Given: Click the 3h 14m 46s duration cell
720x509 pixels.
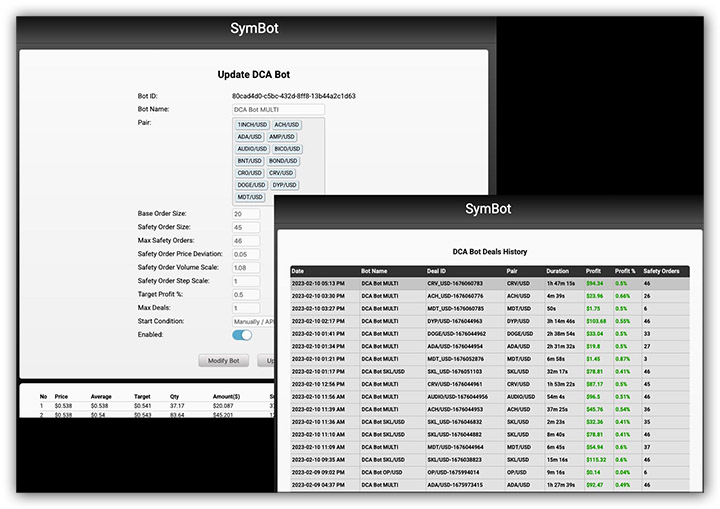Looking at the screenshot, I should (x=560, y=321).
